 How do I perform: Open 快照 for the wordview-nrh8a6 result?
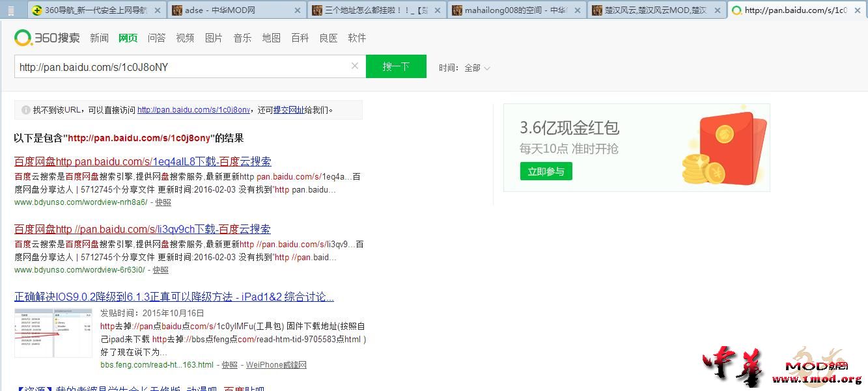(163, 202)
